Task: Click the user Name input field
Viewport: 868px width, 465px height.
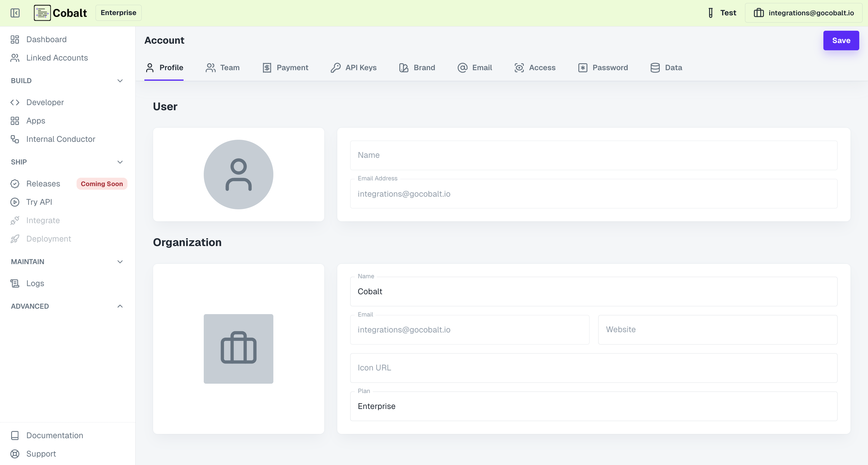Action: 593,155
